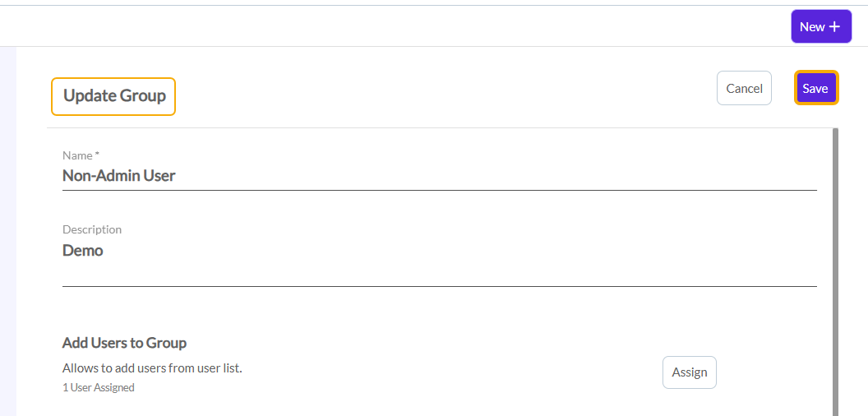Screen dimensions: 868x416
Task: Cancel the group update
Action: point(744,88)
